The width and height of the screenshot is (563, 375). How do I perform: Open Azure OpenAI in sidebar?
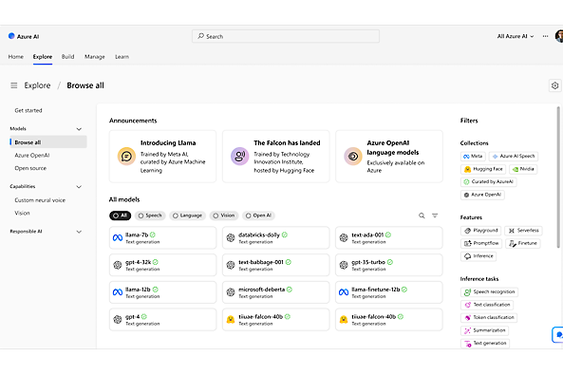[x=32, y=156]
